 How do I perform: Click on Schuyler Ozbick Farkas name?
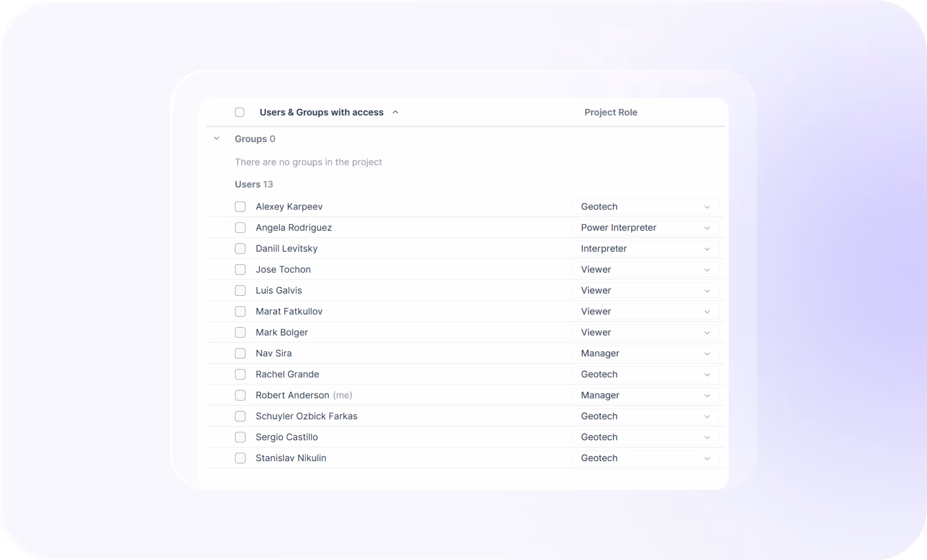pos(306,416)
